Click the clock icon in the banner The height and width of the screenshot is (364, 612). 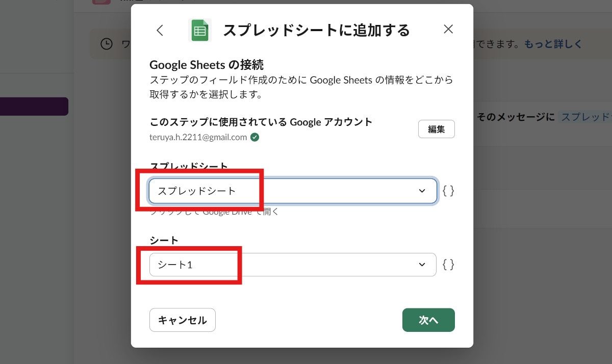pos(106,44)
